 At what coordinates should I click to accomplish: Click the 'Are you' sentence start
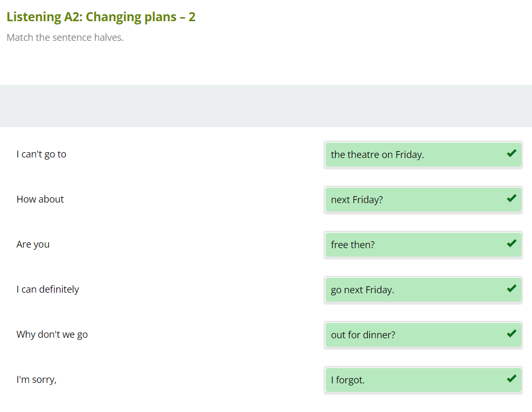pyautogui.click(x=33, y=244)
